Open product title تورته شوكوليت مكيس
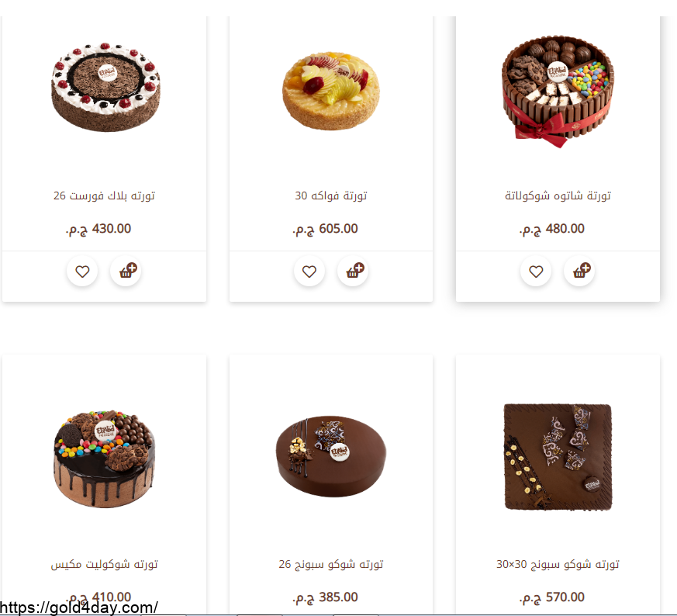Viewport: 677px width, 616px height. [104, 564]
